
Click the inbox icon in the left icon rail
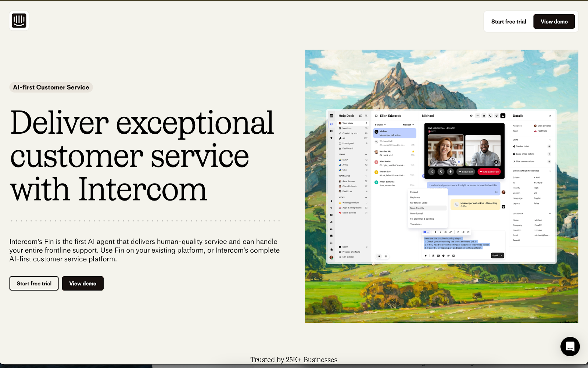pyautogui.click(x=331, y=124)
